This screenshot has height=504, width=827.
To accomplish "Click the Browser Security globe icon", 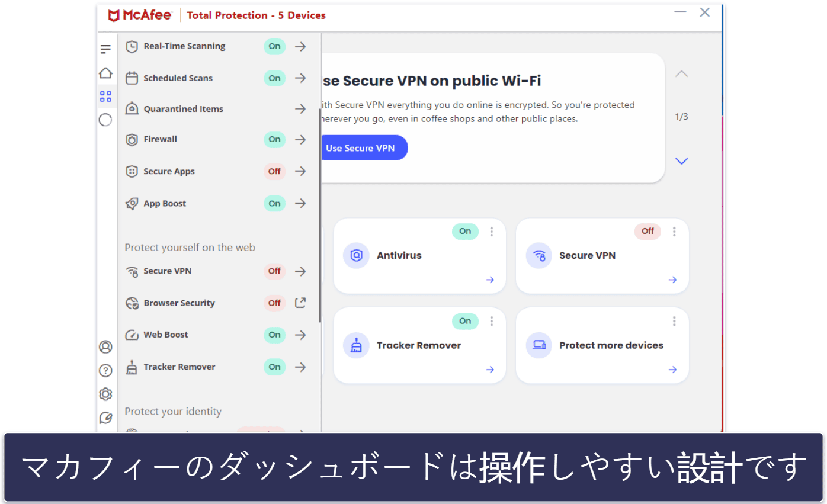I will 132,303.
